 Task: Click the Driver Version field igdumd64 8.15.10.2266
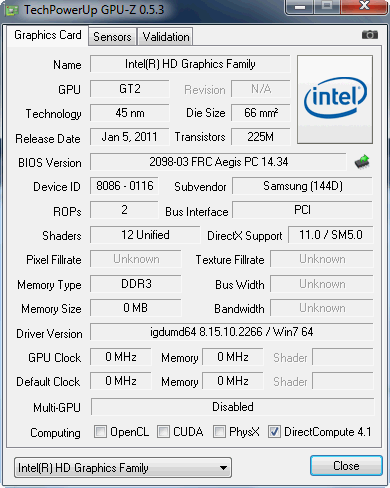[x=232, y=332]
